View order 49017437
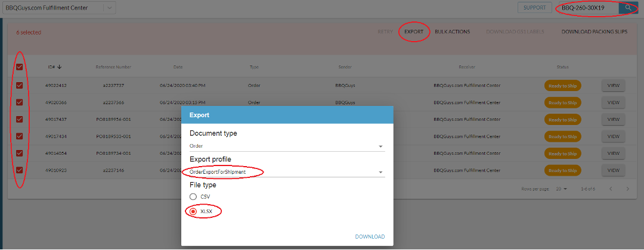The image size is (644, 250). coord(613,119)
